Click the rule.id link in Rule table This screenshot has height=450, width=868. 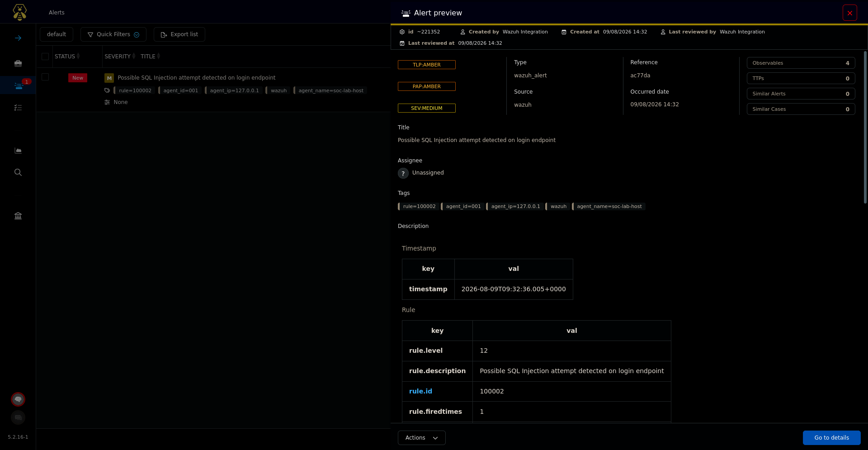(x=420, y=391)
